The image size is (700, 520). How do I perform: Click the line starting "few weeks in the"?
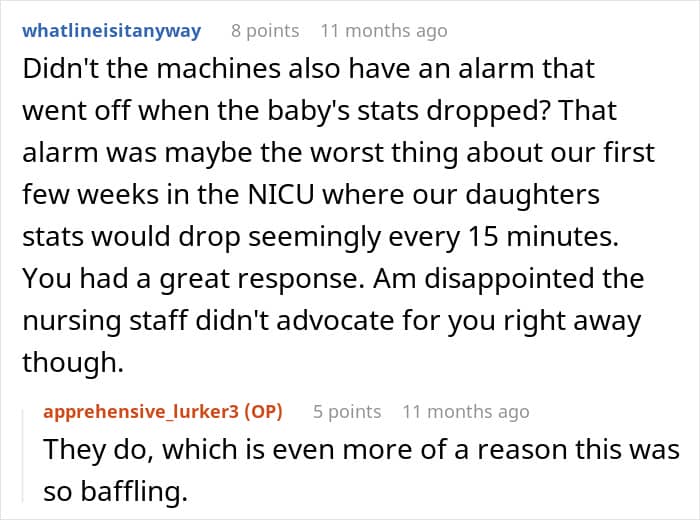(x=311, y=195)
